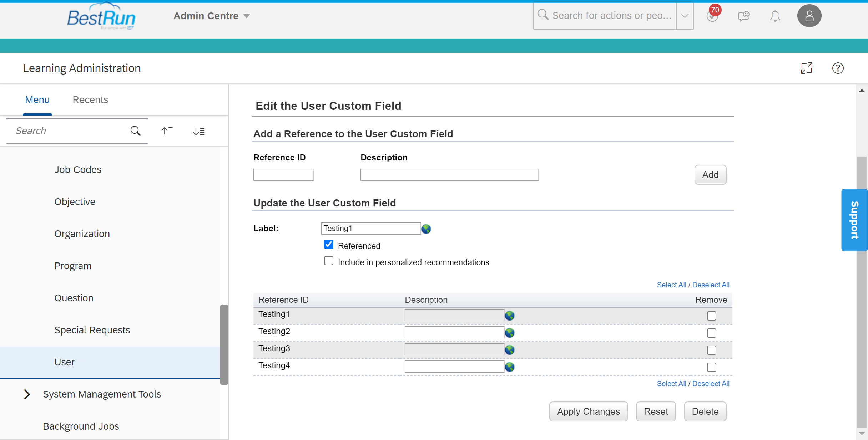Screen dimensions: 868x440
Task: Click the Reset button
Action: (x=656, y=411)
